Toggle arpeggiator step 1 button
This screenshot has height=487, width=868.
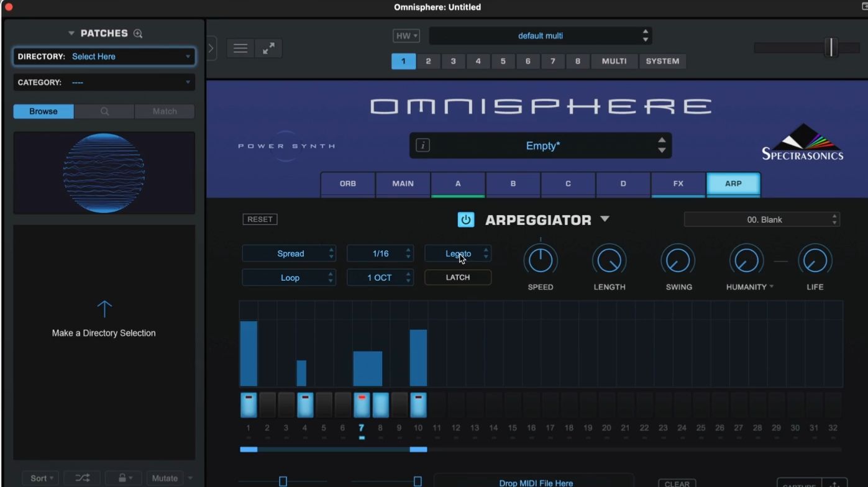249,405
